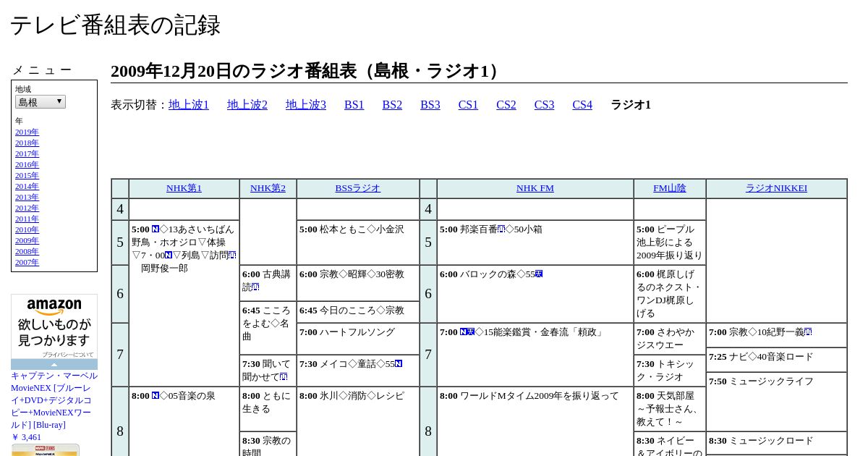Open the 2019年 archive link
Screen dimensions: 868x456
(x=27, y=132)
